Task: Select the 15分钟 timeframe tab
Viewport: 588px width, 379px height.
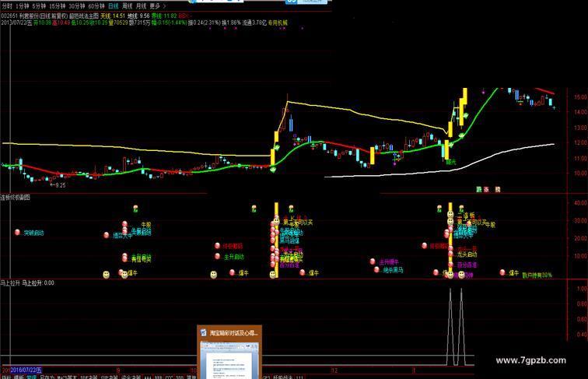Action: (x=57, y=6)
